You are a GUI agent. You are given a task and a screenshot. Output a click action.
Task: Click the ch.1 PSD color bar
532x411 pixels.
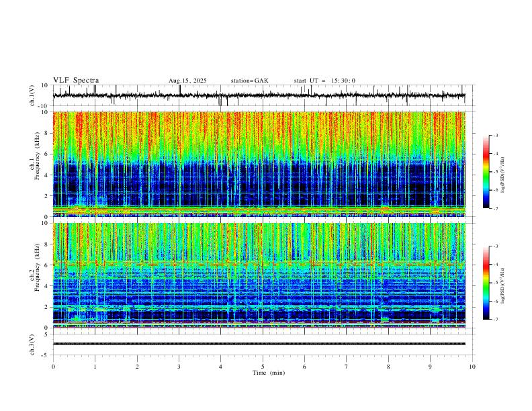(x=486, y=172)
